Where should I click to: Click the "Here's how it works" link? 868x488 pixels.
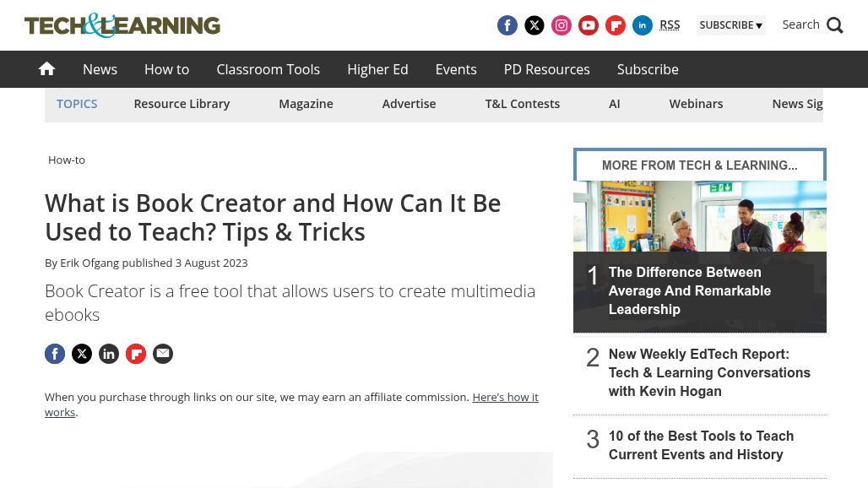[x=505, y=397]
